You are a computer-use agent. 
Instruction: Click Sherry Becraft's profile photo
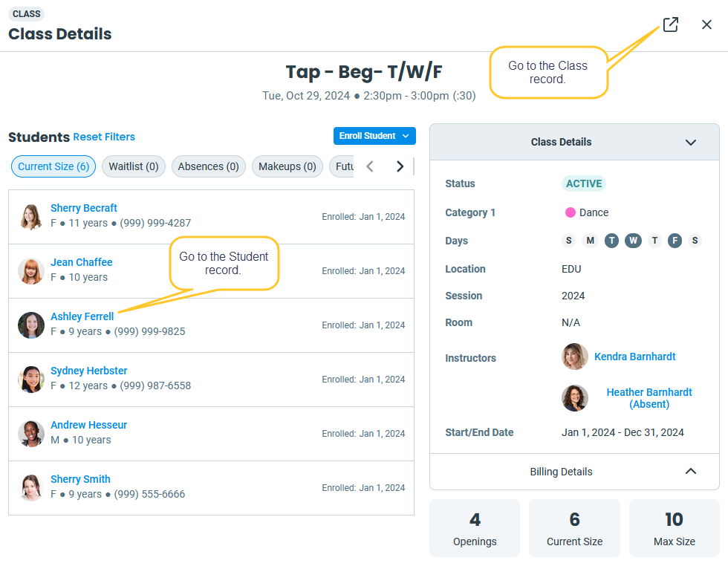[x=31, y=217]
